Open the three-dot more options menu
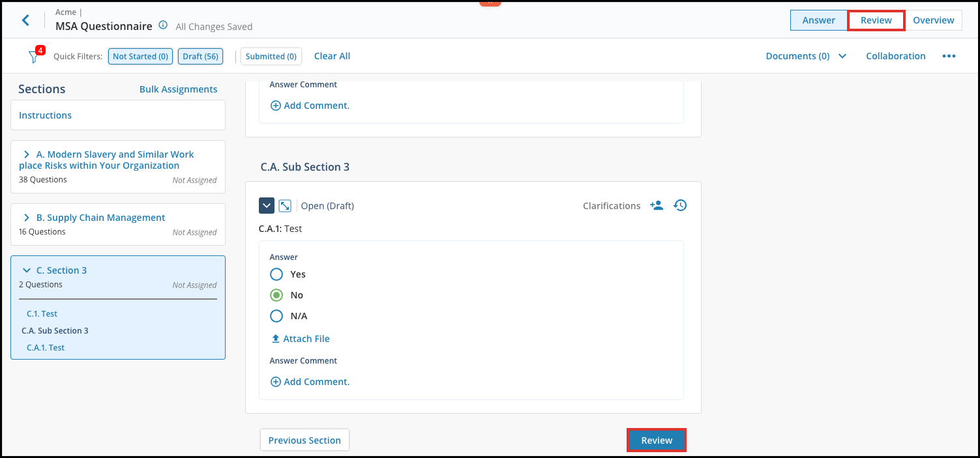The height and width of the screenshot is (458, 980). (x=949, y=56)
